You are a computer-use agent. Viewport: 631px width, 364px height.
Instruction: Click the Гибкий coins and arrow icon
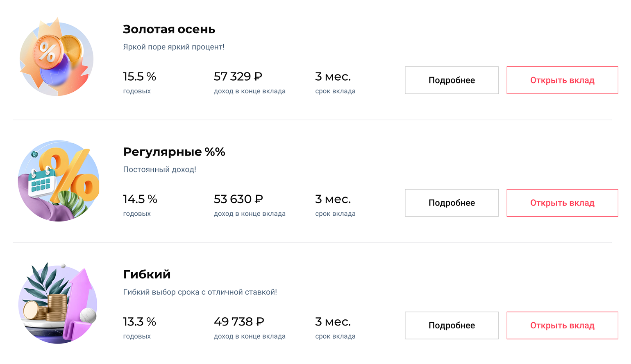(58, 303)
